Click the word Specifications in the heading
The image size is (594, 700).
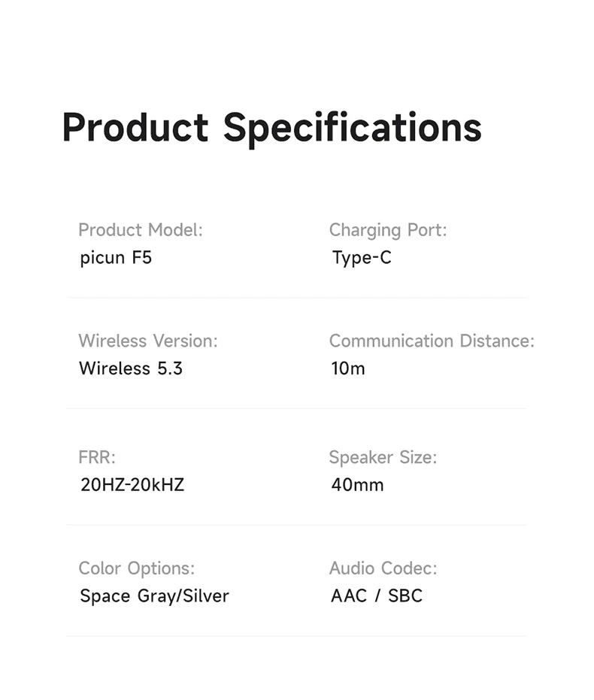pos(352,128)
